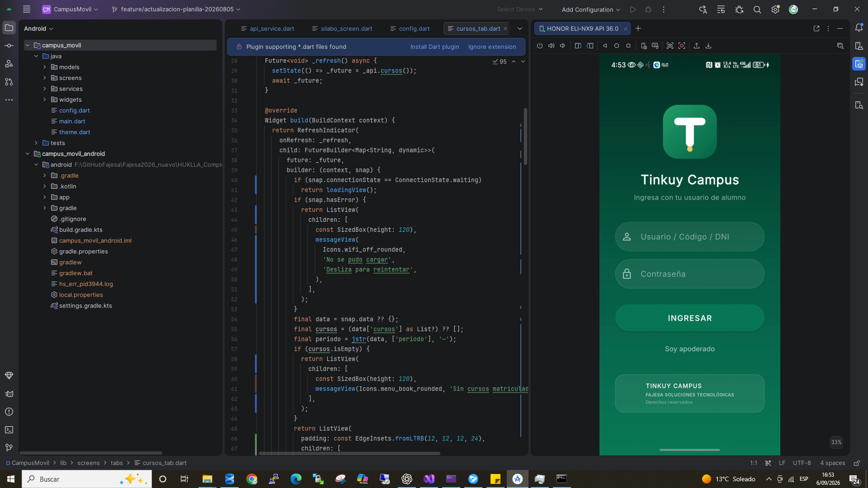Click the editor horizontal scrollbar
Screen dimensions: 868x488
[x=350, y=453]
